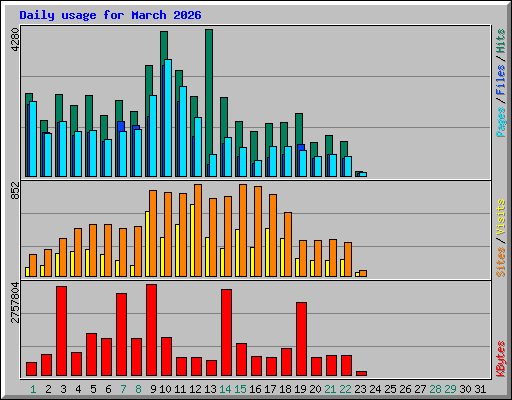
Task: Click the yellow sites bar for day 9
Action: point(147,244)
